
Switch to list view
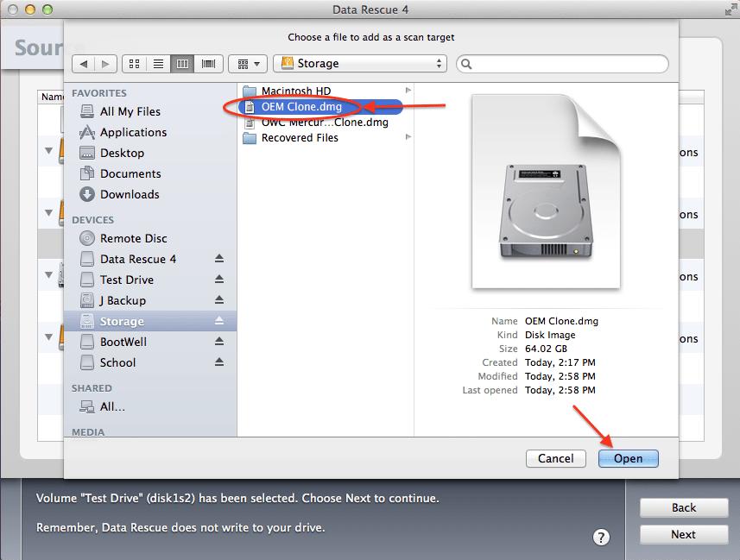click(158, 63)
